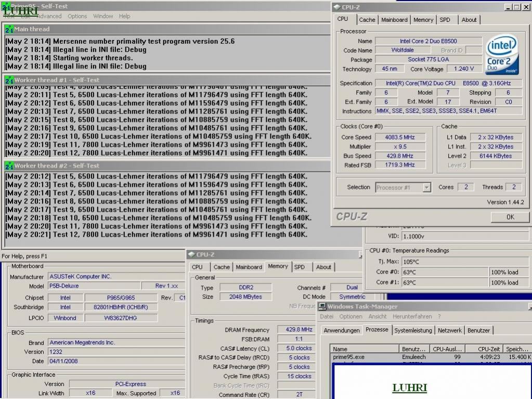Click the VID value 1.1000v
532x399 pixels.
tap(465, 236)
